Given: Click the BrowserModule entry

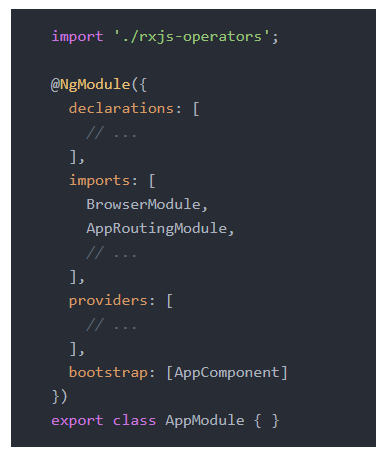Looking at the screenshot, I should click(x=143, y=204).
